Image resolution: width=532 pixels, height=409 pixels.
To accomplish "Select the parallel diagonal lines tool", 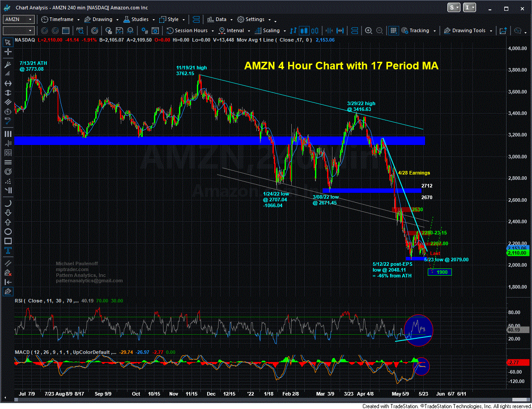I will tap(8, 102).
